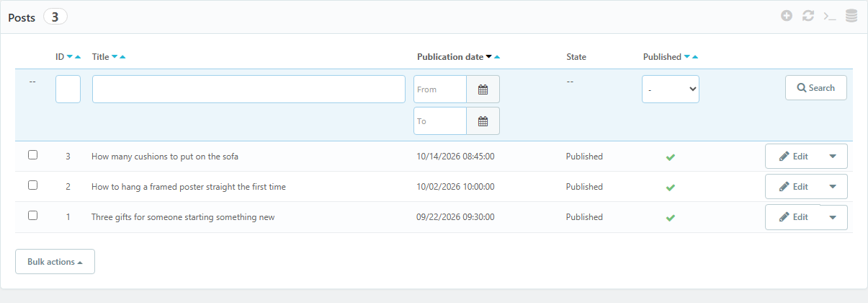Expand actions arrow for post 2
Viewport: 868px width, 303px height.
click(833, 187)
